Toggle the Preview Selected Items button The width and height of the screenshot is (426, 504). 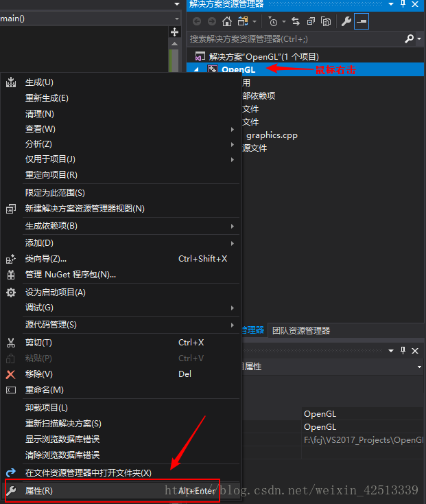pos(362,21)
